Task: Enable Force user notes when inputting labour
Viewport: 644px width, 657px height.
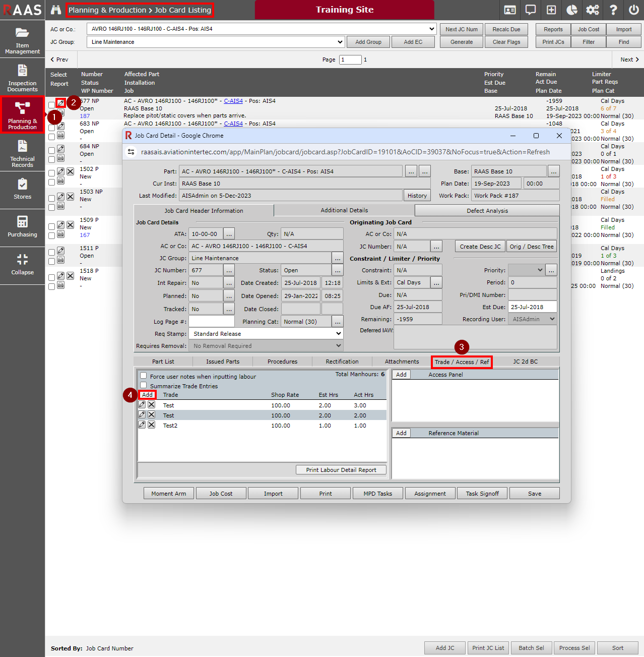Action: click(x=144, y=376)
